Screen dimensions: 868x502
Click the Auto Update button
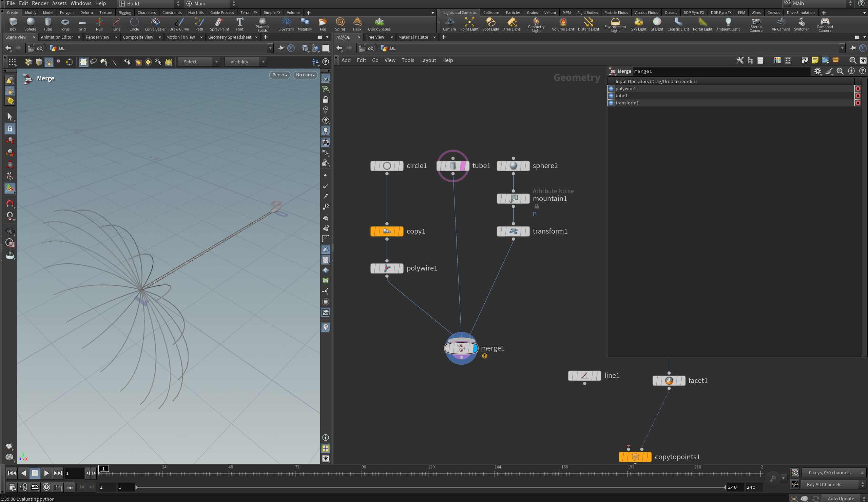click(841, 498)
